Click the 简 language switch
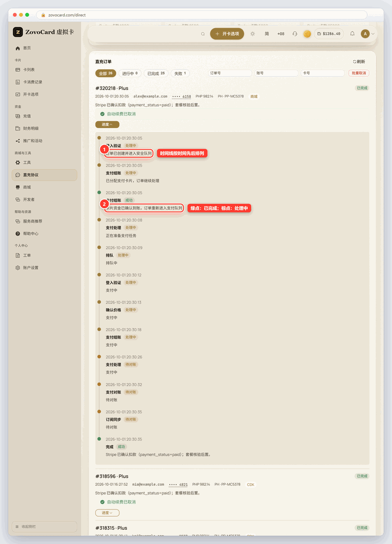 pos(267,34)
